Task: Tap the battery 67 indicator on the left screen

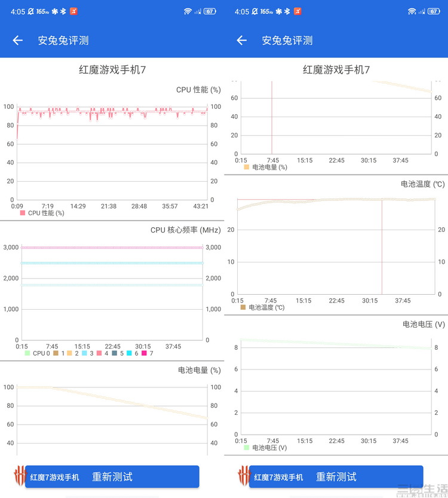Action: coord(210,11)
